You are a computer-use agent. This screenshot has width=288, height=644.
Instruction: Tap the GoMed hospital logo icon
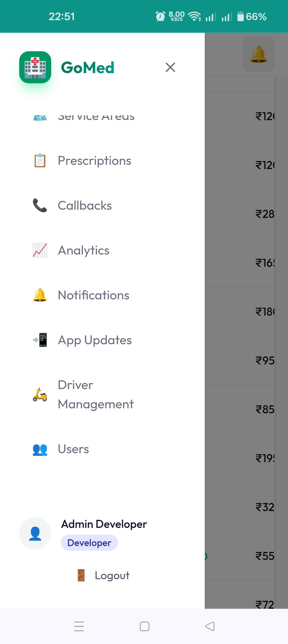tap(35, 67)
